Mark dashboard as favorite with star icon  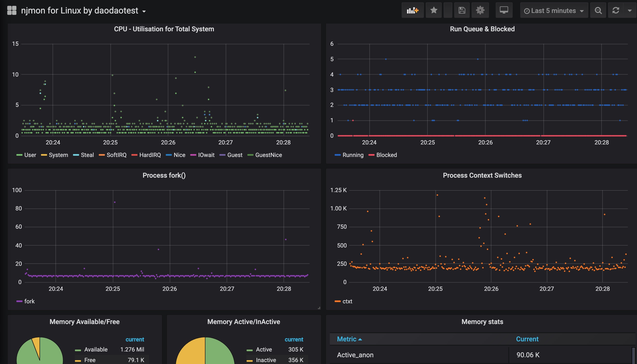coord(434,10)
